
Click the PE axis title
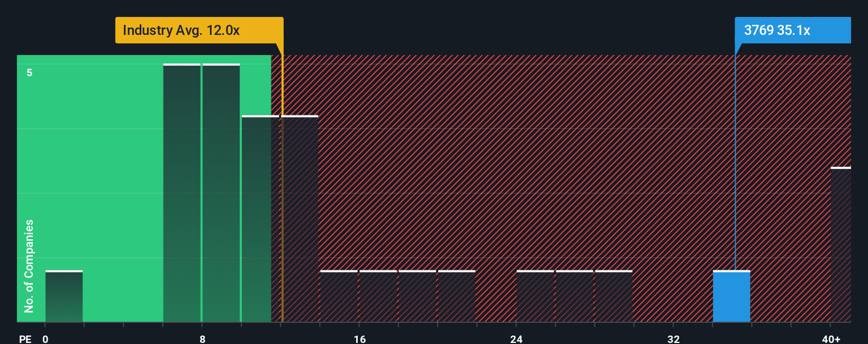pyautogui.click(x=25, y=339)
